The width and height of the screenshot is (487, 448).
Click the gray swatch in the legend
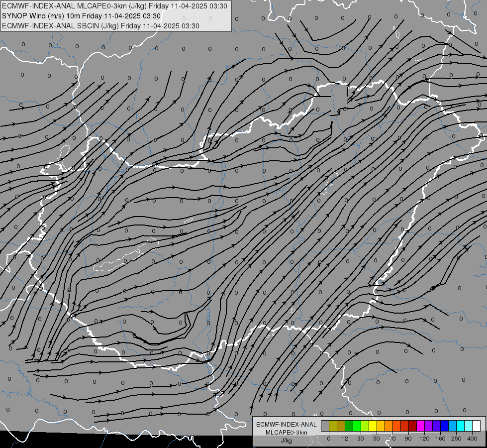pyautogui.click(x=325, y=426)
